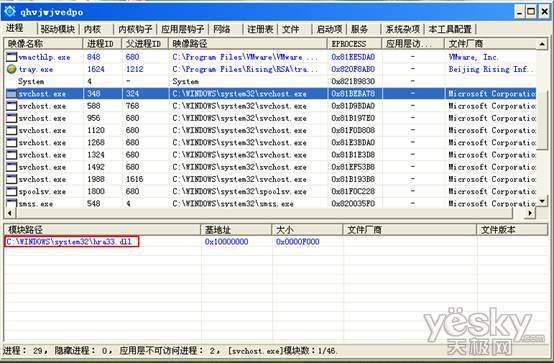
Task: Click the tray.exe yellow ball icon
Action: tap(11, 69)
